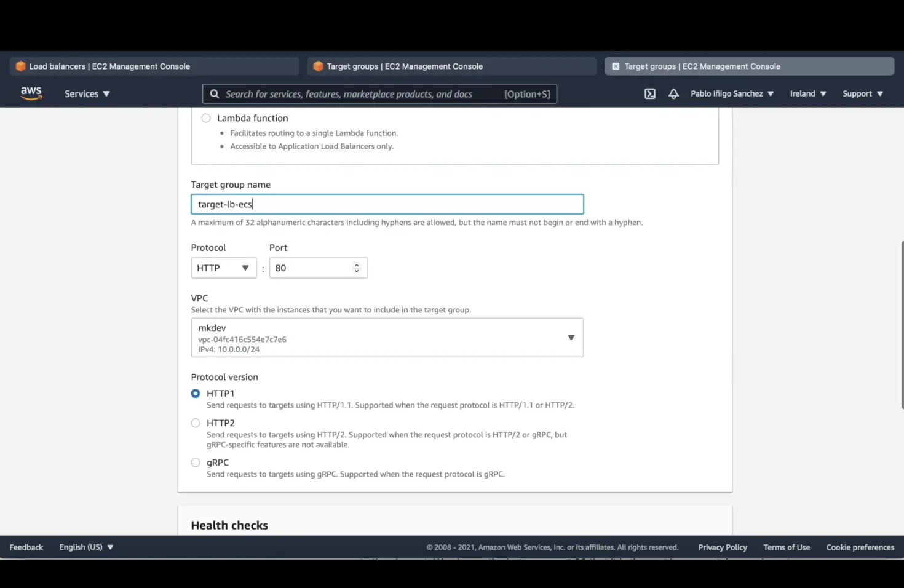Click the Health checks heading
Screen dimensions: 904x588
point(229,525)
